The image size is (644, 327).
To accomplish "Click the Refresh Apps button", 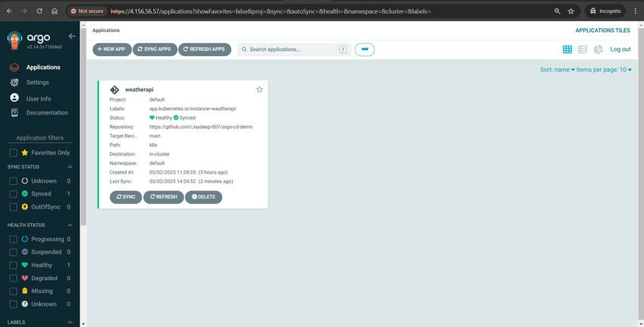I will click(205, 49).
